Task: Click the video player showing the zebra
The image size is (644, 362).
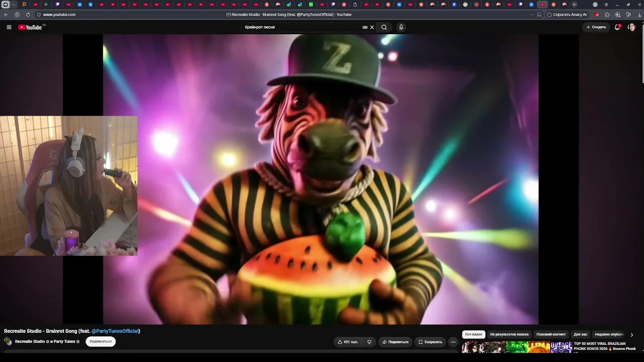Action: (320, 179)
